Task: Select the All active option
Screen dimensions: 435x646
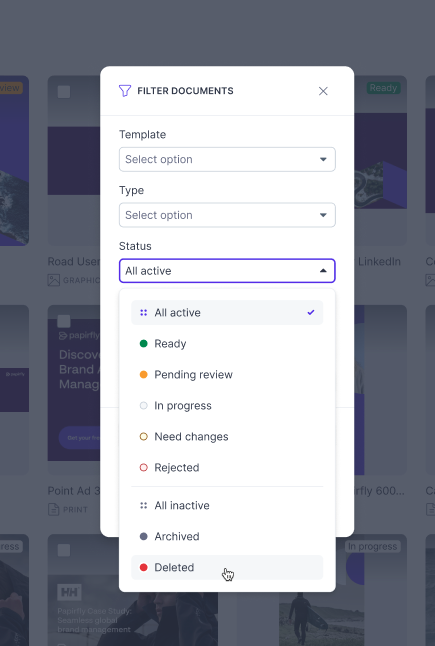Action: pos(227,313)
